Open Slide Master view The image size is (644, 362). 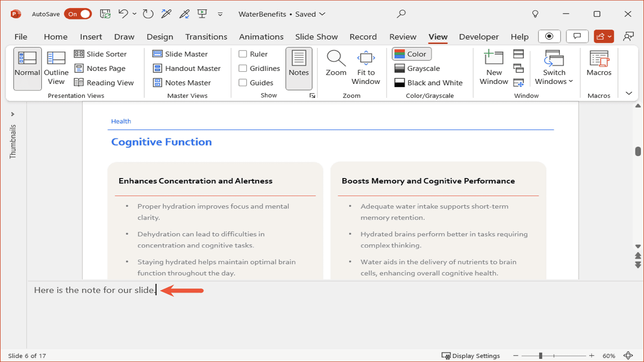coord(180,54)
